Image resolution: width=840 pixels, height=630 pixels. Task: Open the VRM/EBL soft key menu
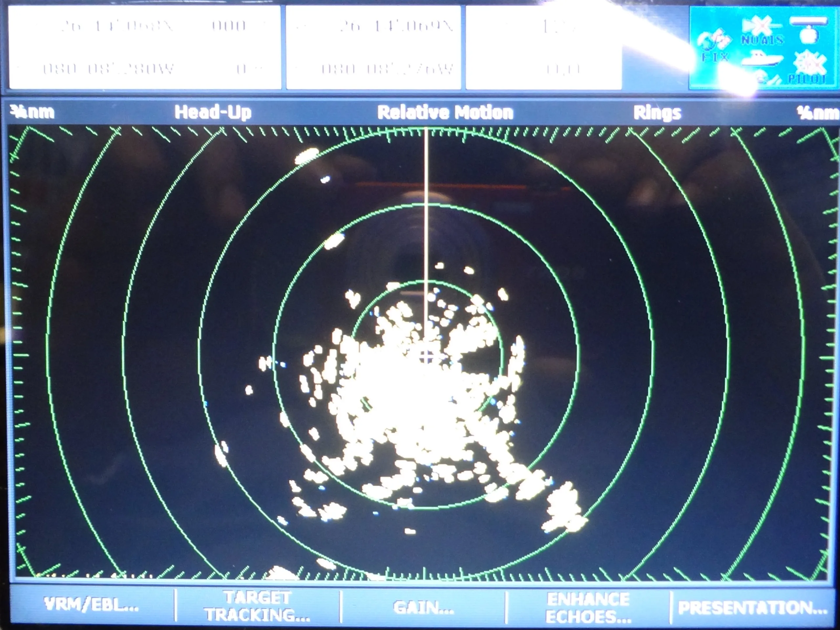(x=91, y=604)
